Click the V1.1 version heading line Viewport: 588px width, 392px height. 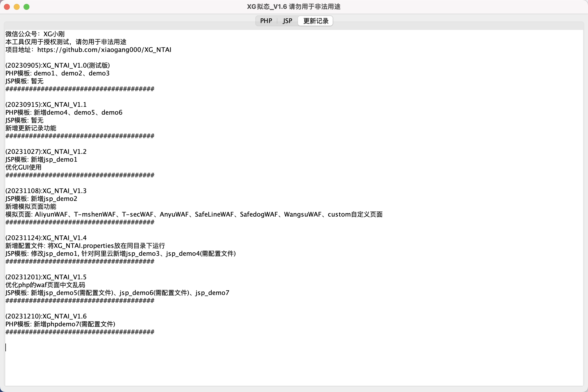coord(46,105)
